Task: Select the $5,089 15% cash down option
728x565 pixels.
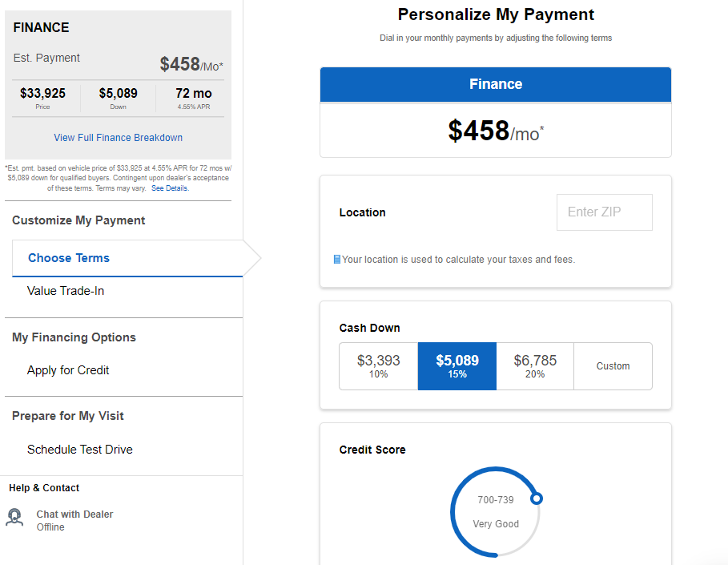Action: 457,366
